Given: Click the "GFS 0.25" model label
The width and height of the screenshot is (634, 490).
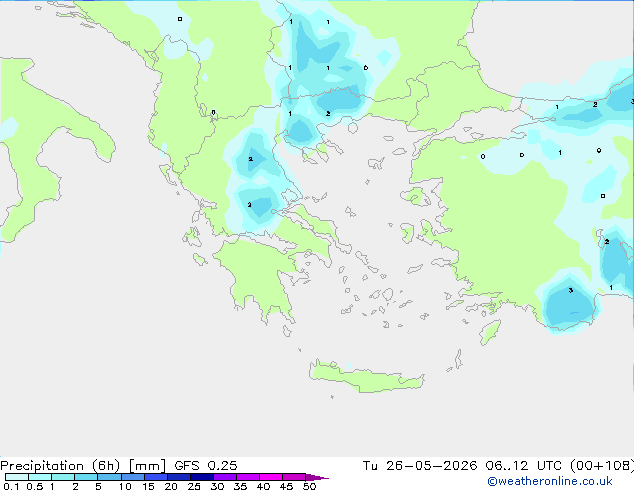Looking at the screenshot, I should (x=206, y=466).
